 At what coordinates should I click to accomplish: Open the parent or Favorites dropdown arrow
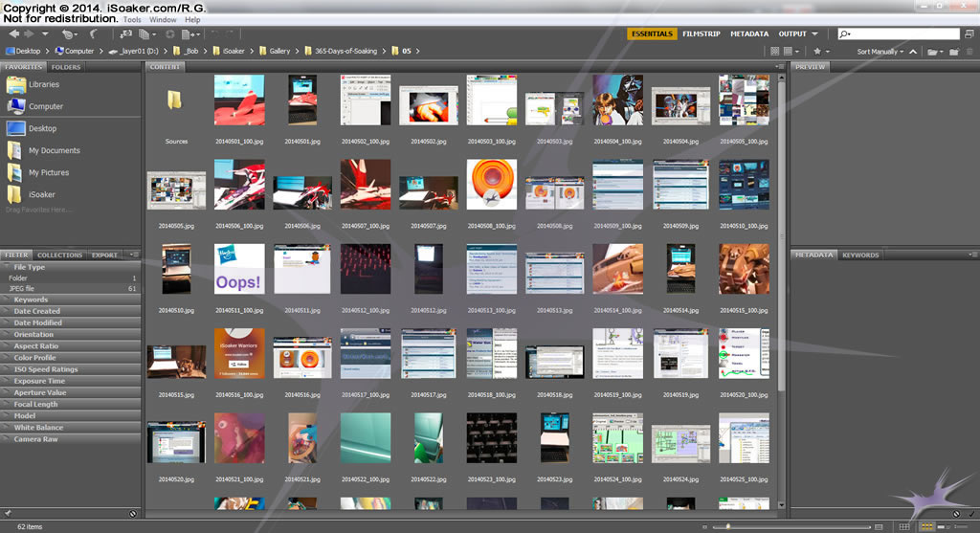pos(45,33)
